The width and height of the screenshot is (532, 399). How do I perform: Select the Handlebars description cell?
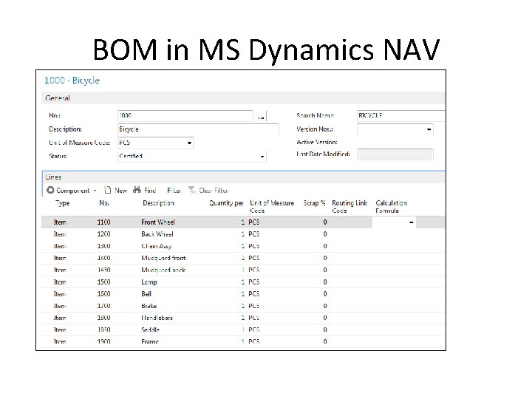click(157, 318)
